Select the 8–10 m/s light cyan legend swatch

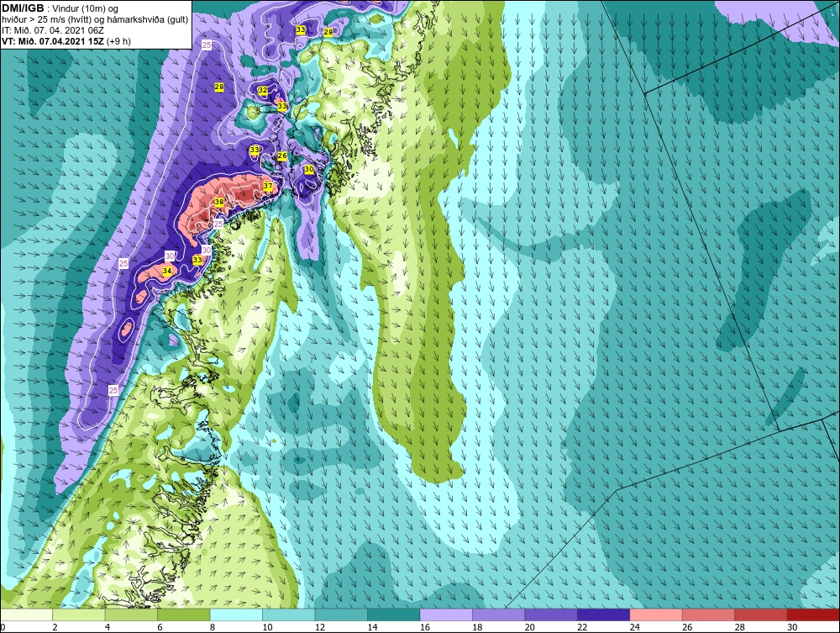pyautogui.click(x=236, y=615)
